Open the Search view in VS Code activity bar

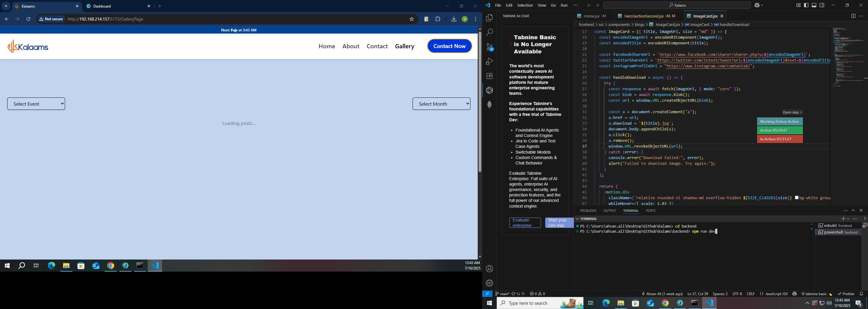(489, 32)
